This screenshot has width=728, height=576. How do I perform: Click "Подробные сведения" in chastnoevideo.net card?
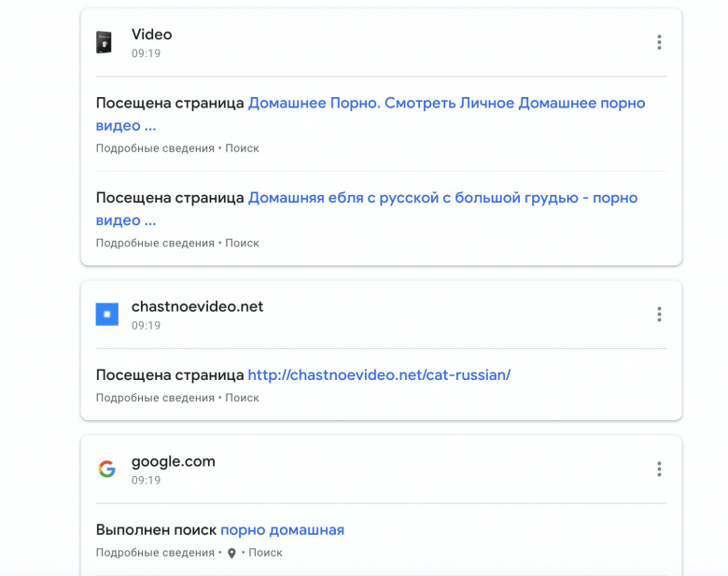point(155,398)
